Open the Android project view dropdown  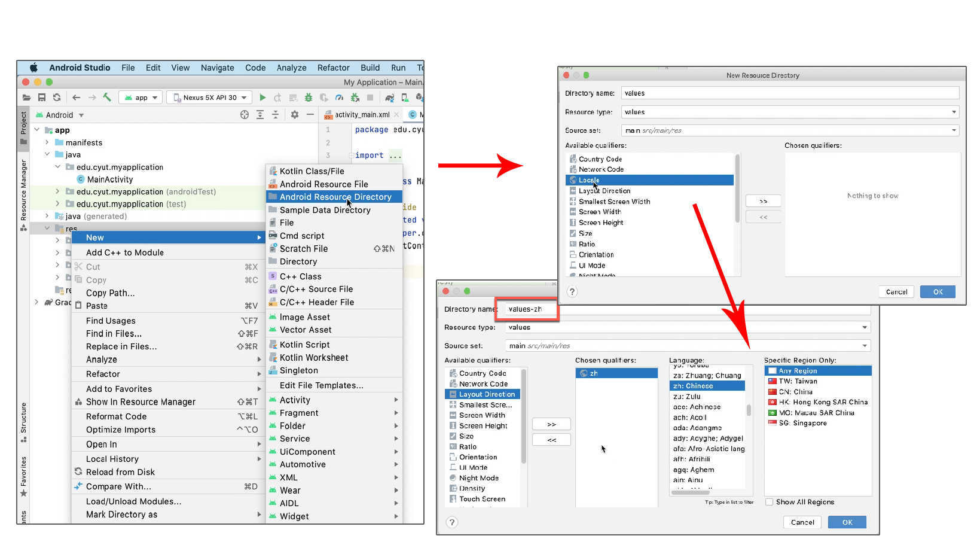point(60,115)
